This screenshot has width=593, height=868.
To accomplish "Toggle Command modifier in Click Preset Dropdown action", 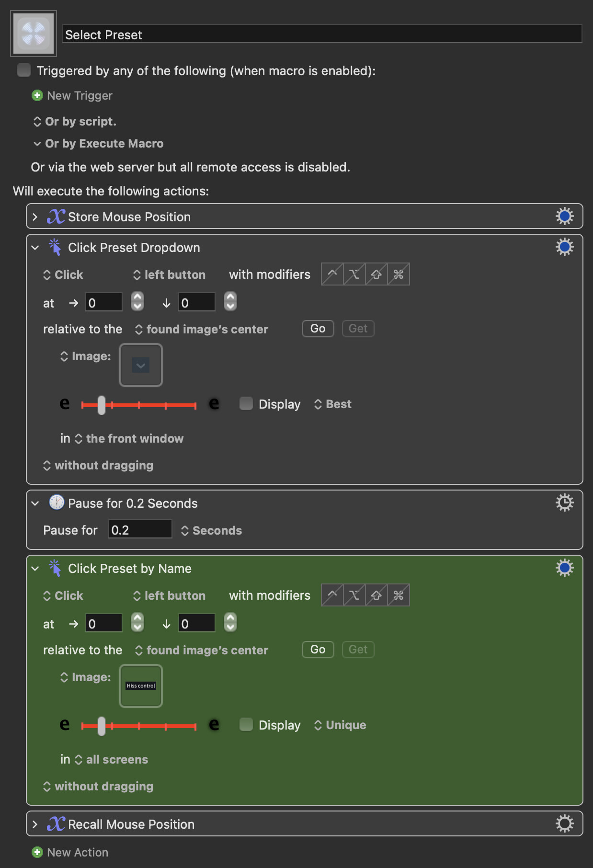I will click(x=399, y=274).
